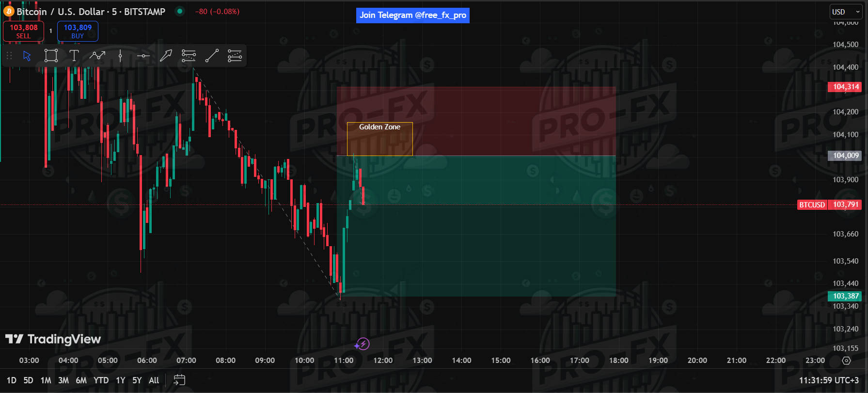Switch to 5D time range
Viewport: 868px width, 393px height.
pyautogui.click(x=29, y=380)
